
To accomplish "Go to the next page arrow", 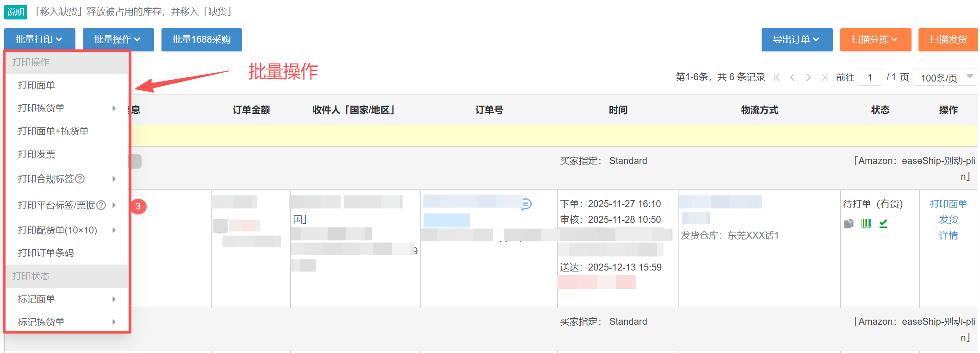I will pyautogui.click(x=808, y=77).
